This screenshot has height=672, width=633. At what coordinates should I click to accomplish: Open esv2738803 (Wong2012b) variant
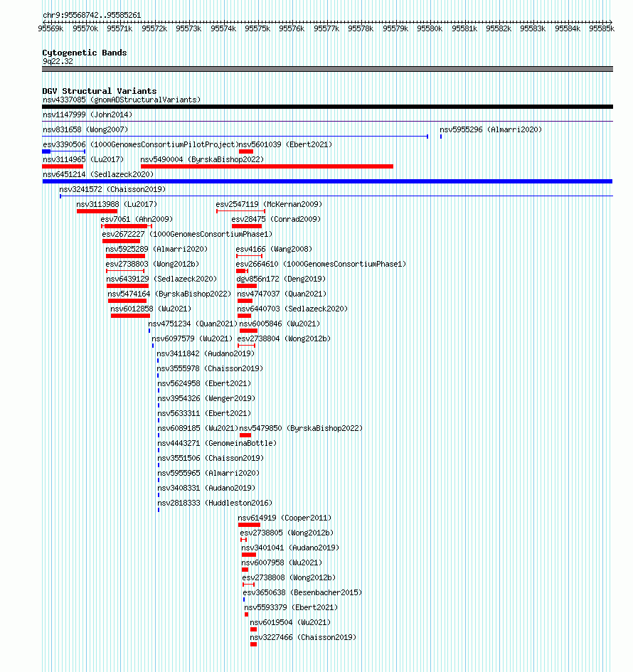point(152,265)
